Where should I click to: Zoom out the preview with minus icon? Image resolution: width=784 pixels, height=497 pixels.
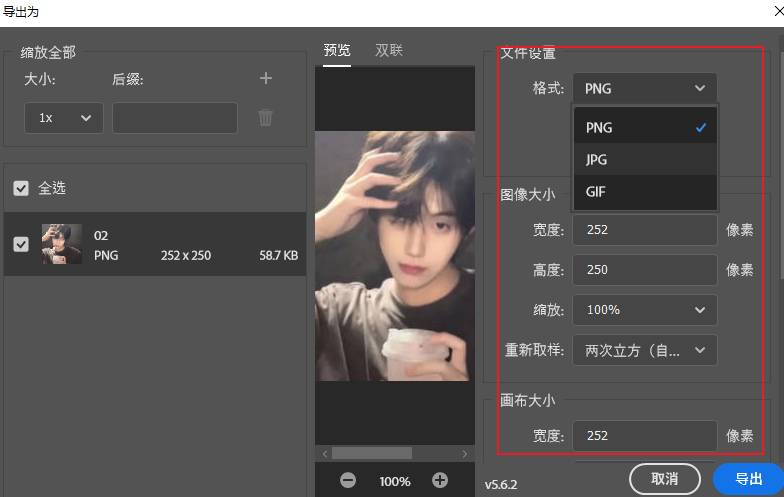click(x=348, y=480)
